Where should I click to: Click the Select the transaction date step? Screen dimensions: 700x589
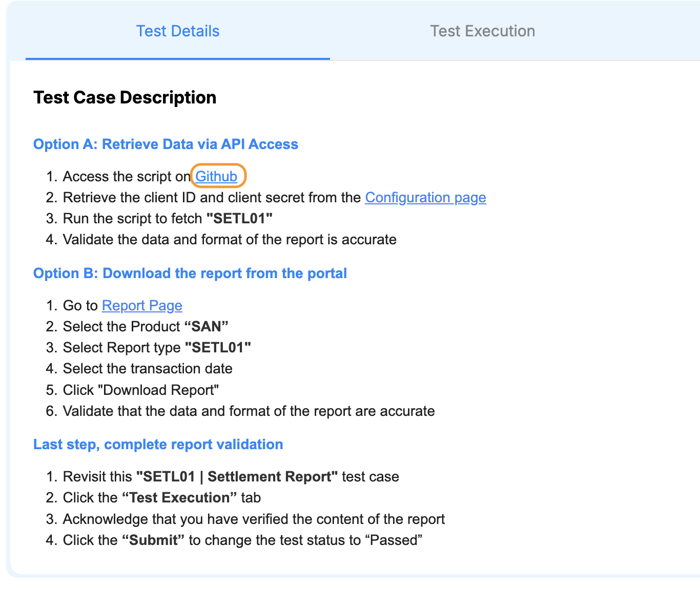147,368
